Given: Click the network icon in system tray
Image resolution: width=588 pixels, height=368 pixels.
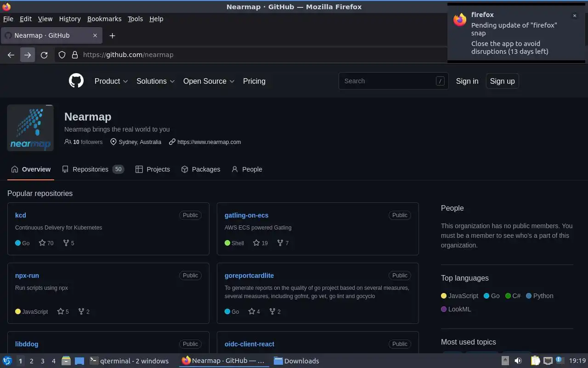Looking at the screenshot, I should (548, 361).
